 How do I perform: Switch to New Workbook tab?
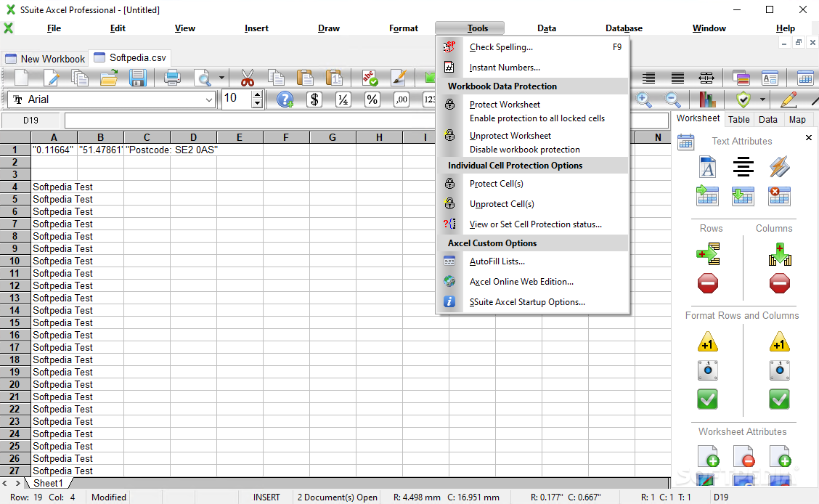pyautogui.click(x=45, y=59)
